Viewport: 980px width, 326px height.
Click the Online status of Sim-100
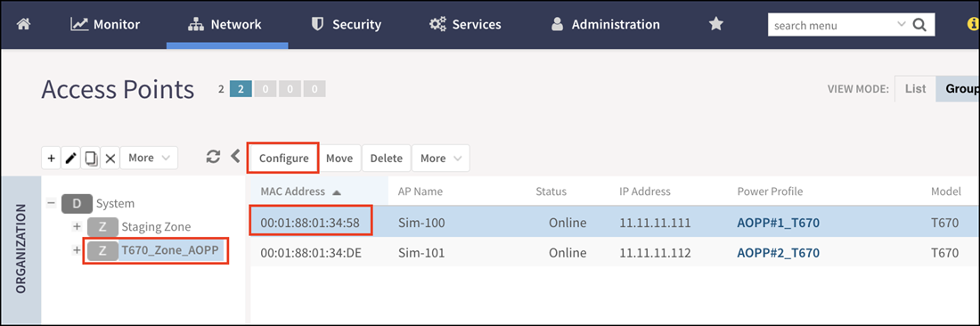(568, 223)
